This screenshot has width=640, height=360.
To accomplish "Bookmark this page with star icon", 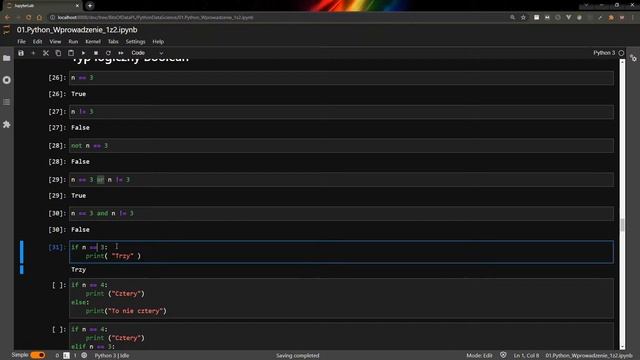I will (x=523, y=18).
